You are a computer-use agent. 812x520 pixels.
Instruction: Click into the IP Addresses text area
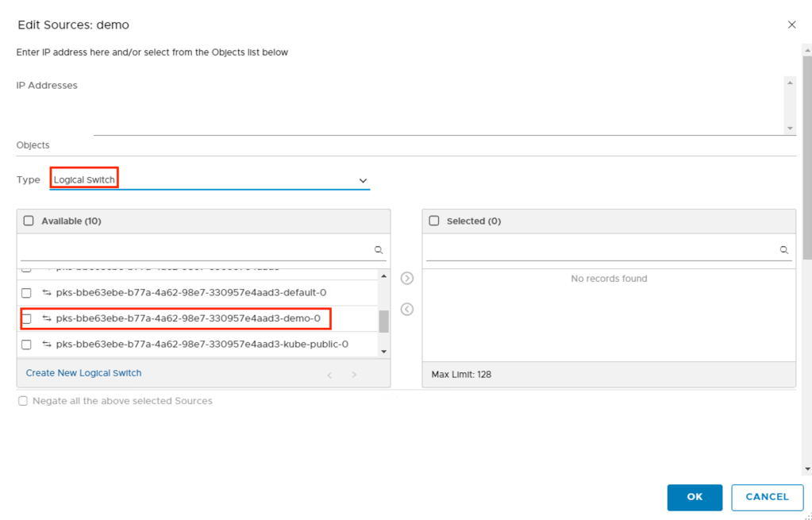(x=439, y=105)
